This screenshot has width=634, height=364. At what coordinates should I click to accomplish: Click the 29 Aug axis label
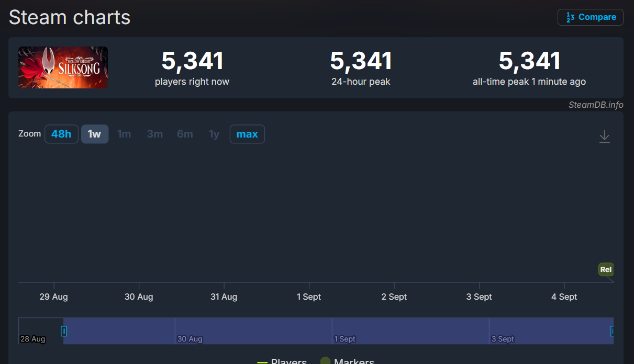click(53, 297)
